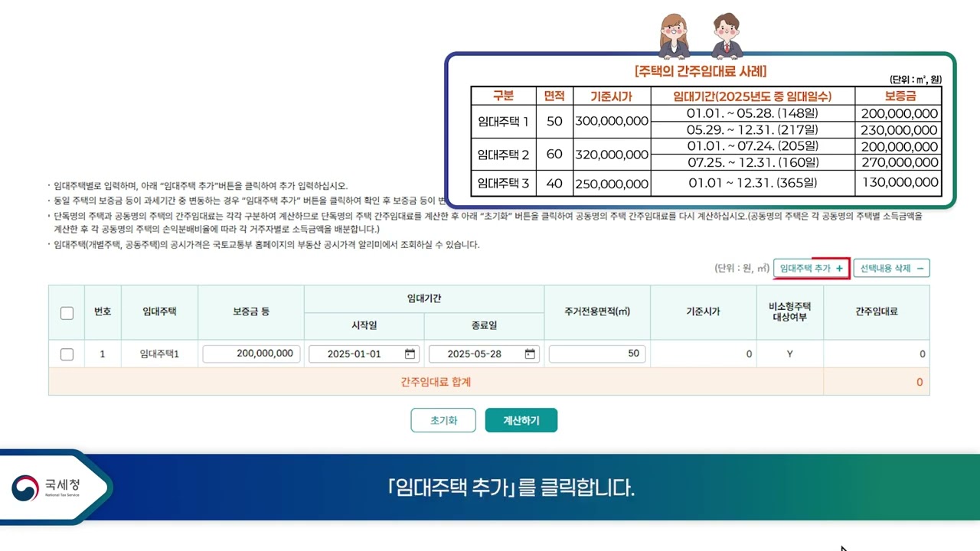The image size is (980, 551).
Task: Click the 초기화 button
Action: (443, 420)
